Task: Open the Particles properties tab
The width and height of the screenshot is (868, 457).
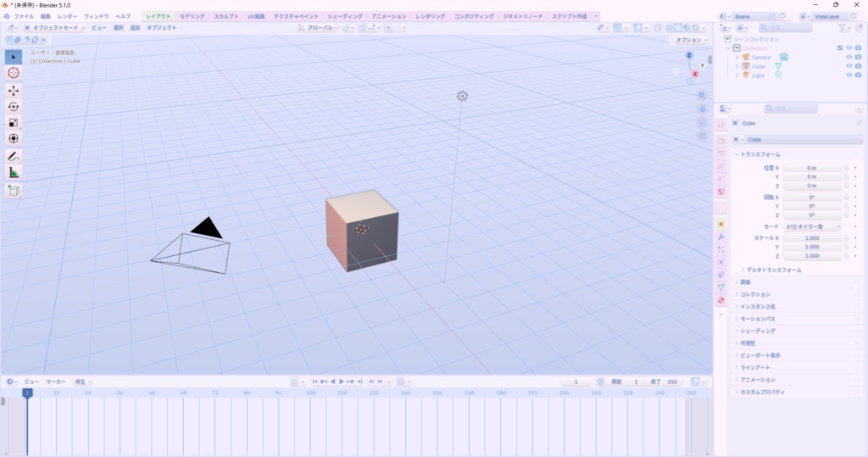Action: pos(721,249)
